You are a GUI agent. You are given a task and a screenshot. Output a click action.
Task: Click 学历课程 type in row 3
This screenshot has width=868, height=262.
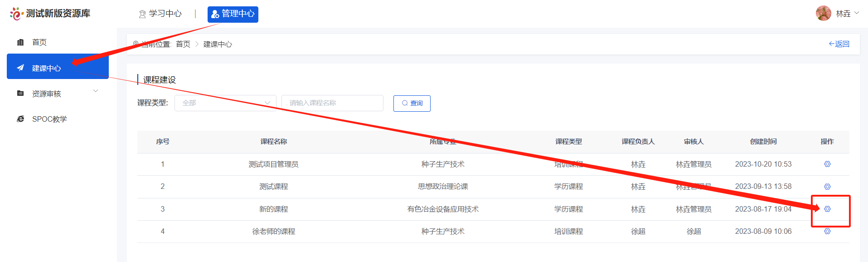pyautogui.click(x=569, y=209)
